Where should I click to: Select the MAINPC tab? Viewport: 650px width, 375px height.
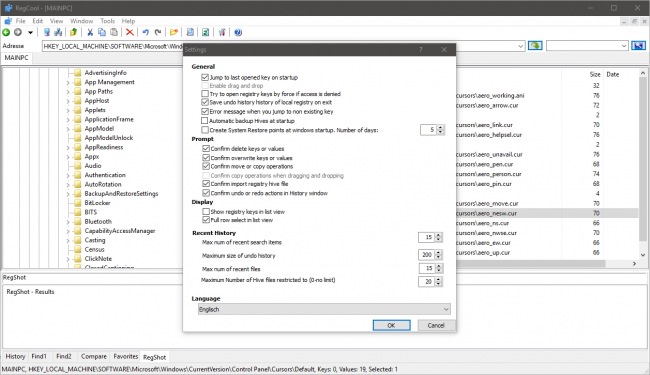point(17,58)
